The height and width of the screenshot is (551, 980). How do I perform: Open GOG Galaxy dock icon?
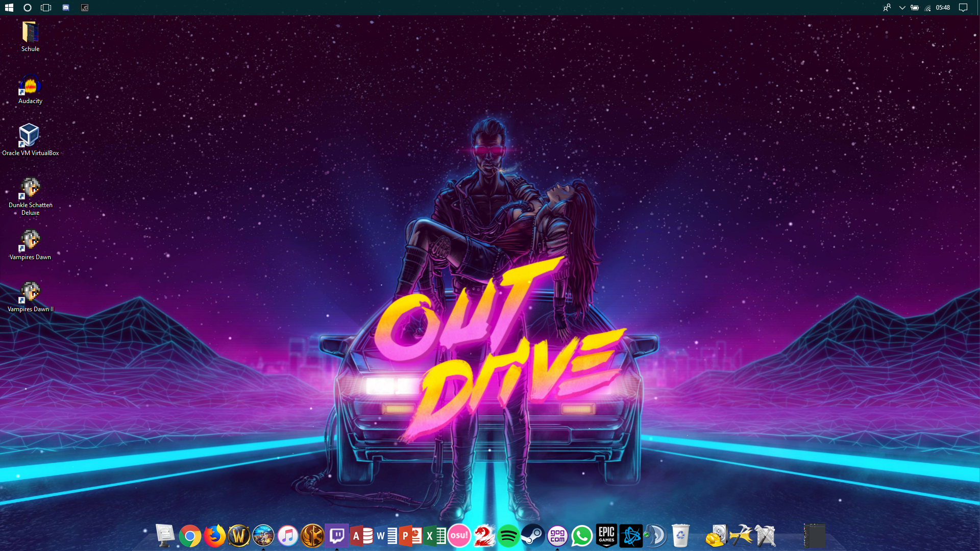[557, 536]
